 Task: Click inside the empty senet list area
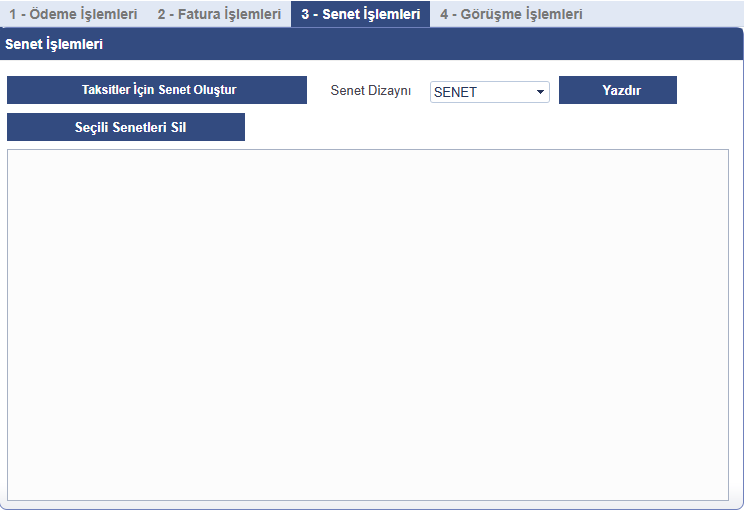click(368, 324)
